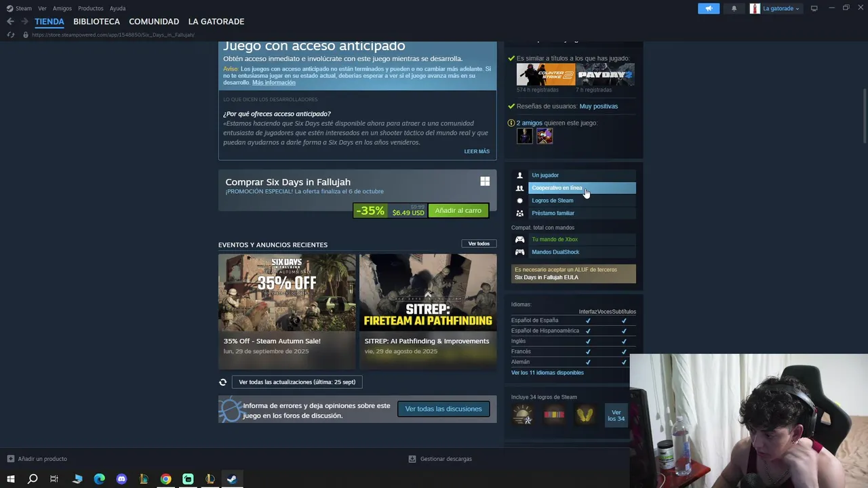Go back with the left arrow
Viewport: 868px width, 488px height.
point(10,22)
